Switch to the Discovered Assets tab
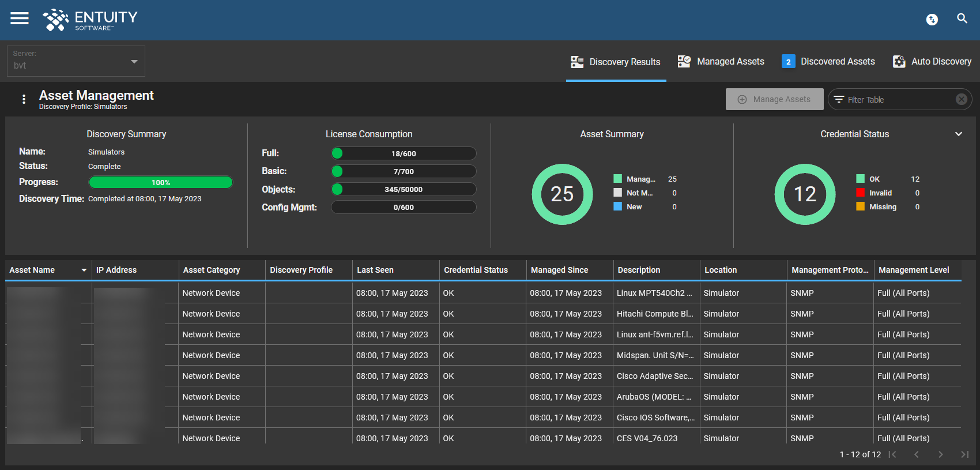The image size is (980, 470). click(828, 61)
